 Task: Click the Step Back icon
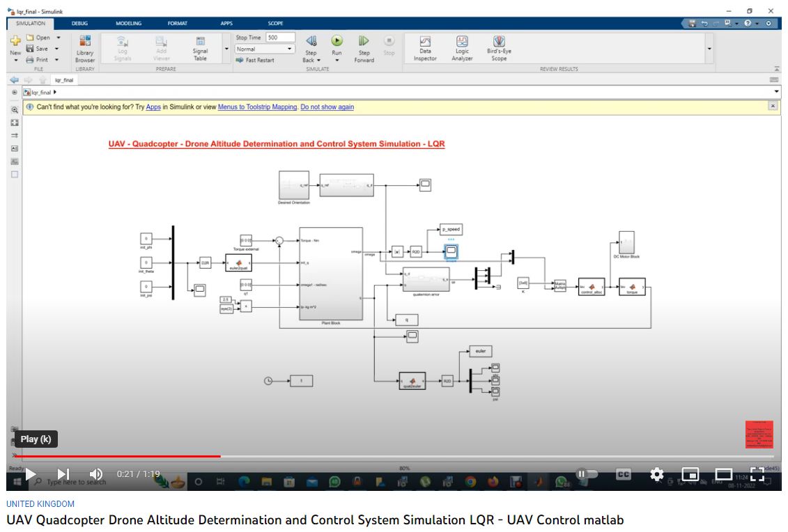pos(311,42)
